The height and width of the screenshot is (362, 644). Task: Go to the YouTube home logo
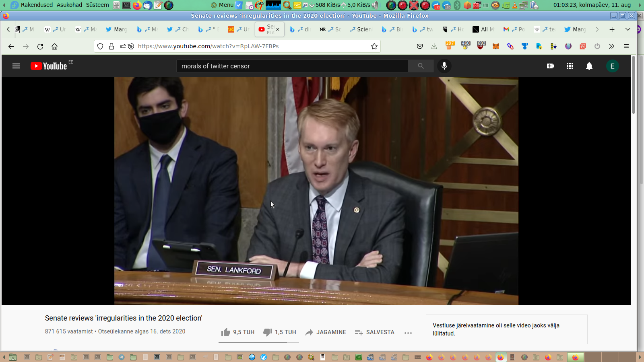tap(49, 66)
